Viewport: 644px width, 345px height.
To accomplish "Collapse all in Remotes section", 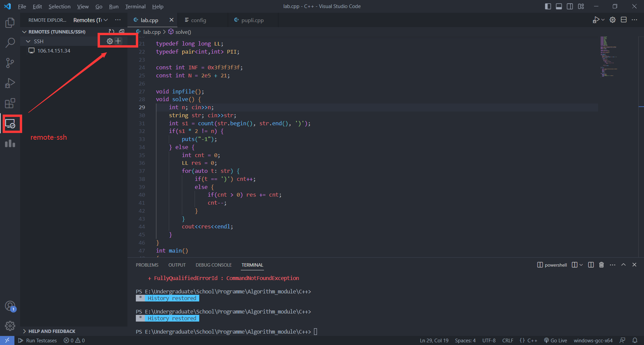I will [x=121, y=31].
